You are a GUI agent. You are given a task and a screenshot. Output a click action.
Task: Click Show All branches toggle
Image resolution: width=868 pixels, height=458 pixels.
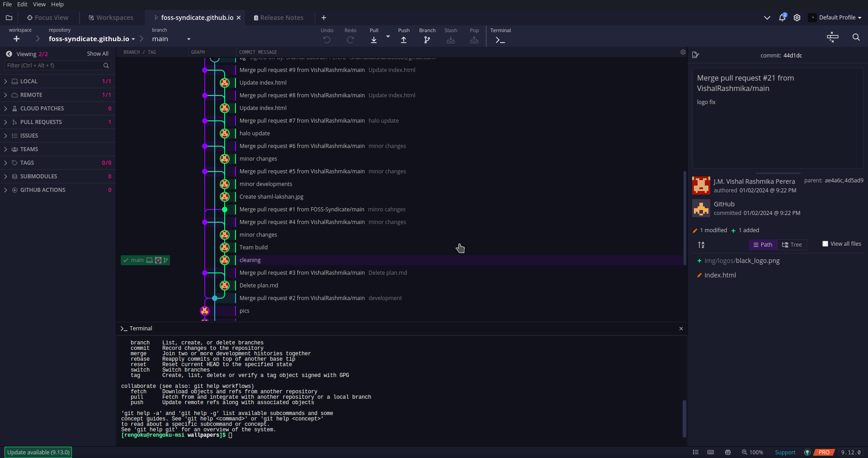click(x=98, y=54)
